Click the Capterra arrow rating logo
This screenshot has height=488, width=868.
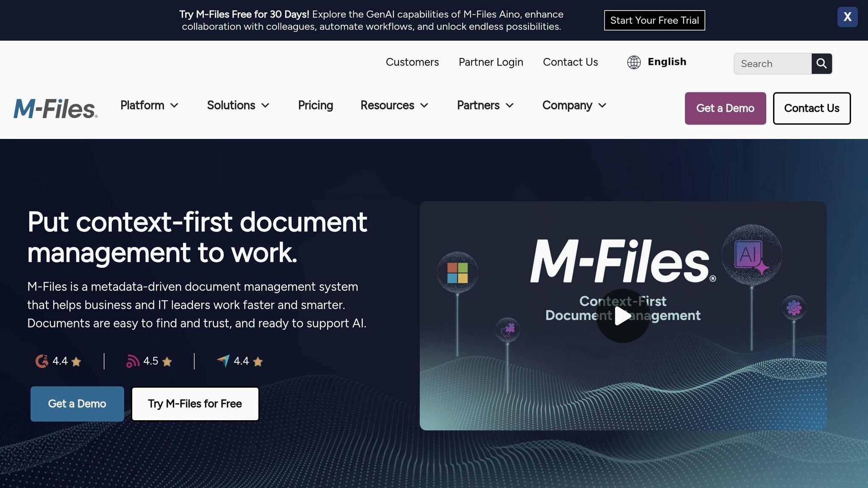223,360
